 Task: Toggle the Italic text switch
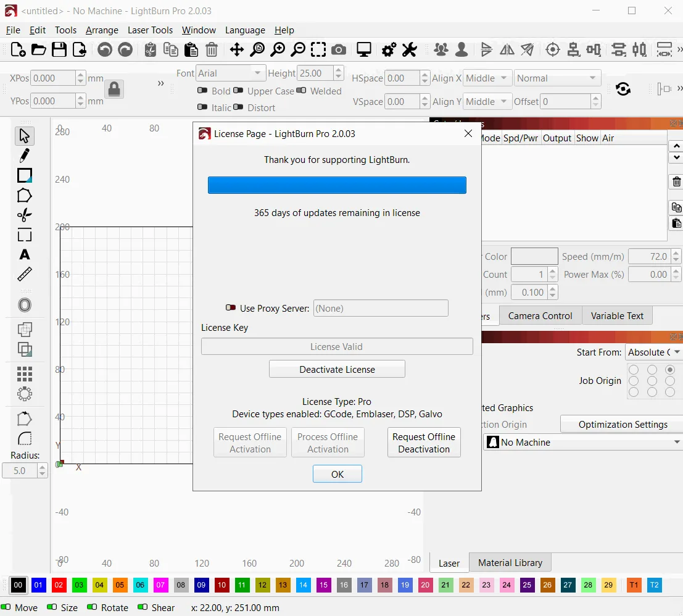click(x=202, y=107)
